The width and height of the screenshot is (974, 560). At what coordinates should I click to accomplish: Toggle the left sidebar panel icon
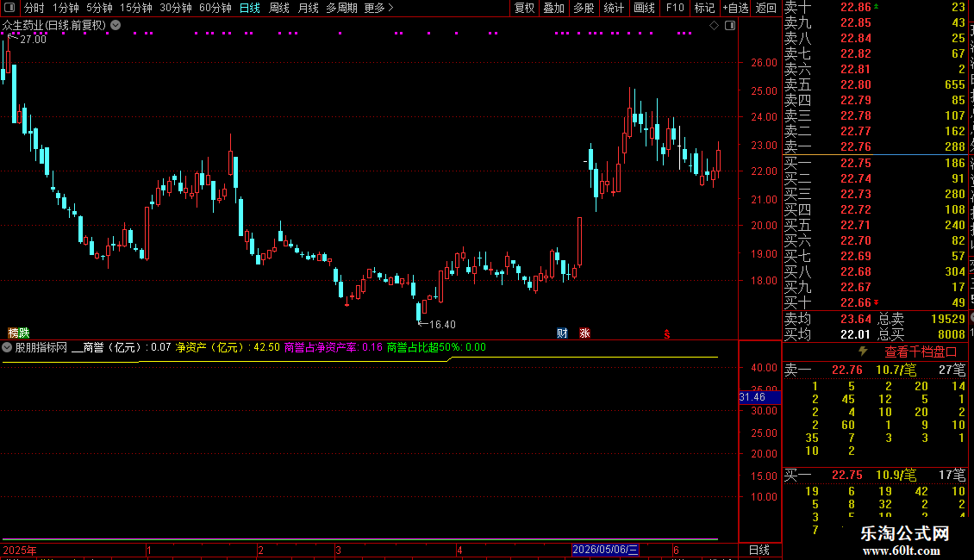[x=9, y=8]
